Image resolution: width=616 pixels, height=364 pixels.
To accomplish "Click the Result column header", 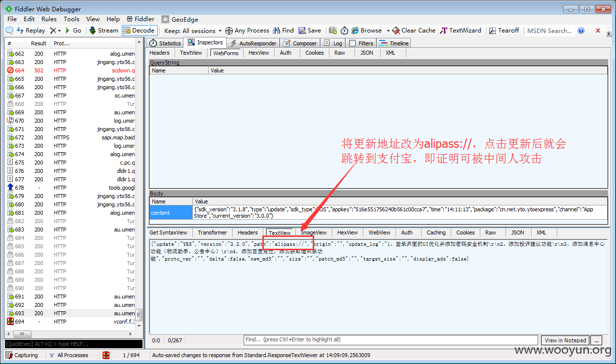I will point(39,43).
